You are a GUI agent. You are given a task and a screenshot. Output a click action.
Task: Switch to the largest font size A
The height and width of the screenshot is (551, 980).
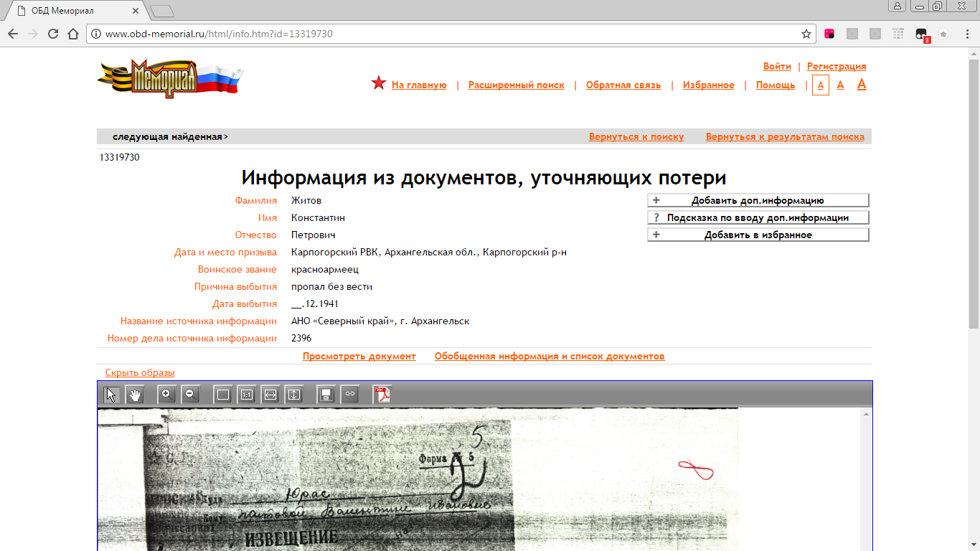click(x=862, y=85)
